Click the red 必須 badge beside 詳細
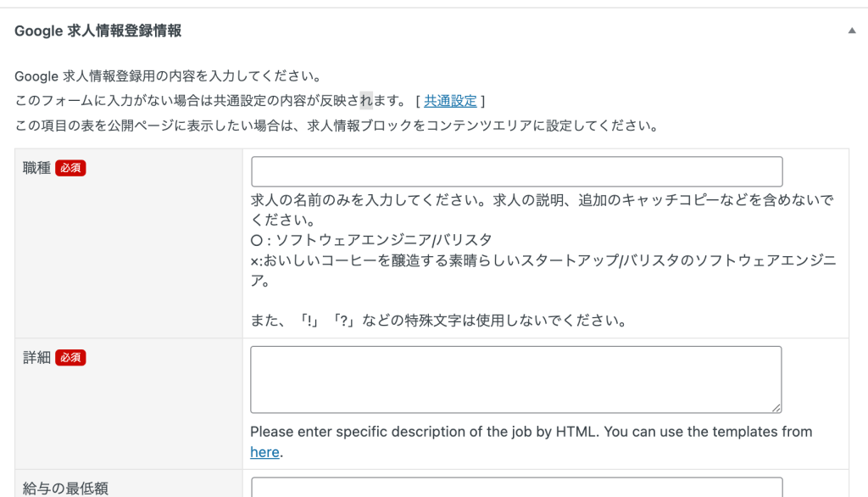Image resolution: width=868 pixels, height=497 pixels. pos(70,358)
